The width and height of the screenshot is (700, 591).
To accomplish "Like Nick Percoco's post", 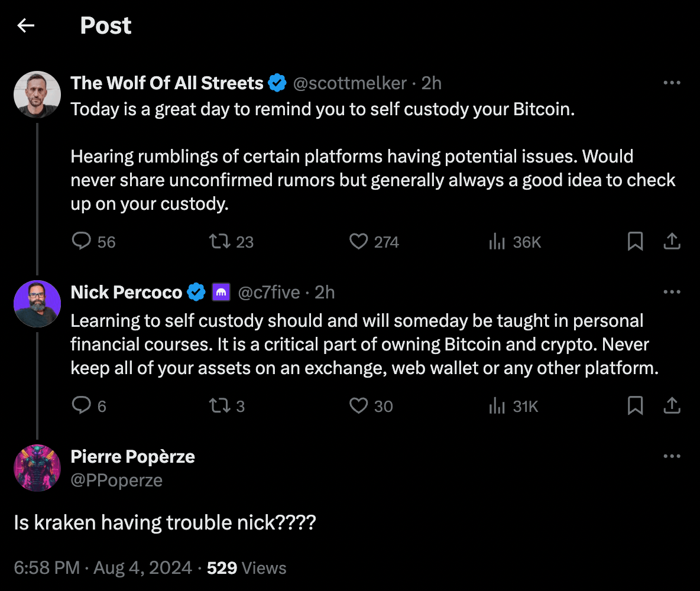I will coord(359,406).
